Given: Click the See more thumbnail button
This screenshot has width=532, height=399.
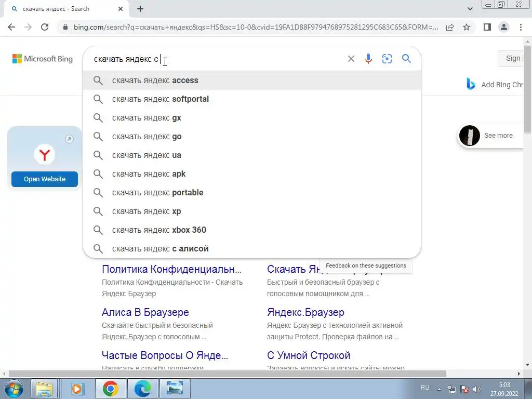Looking at the screenshot, I should pyautogui.click(x=491, y=136).
